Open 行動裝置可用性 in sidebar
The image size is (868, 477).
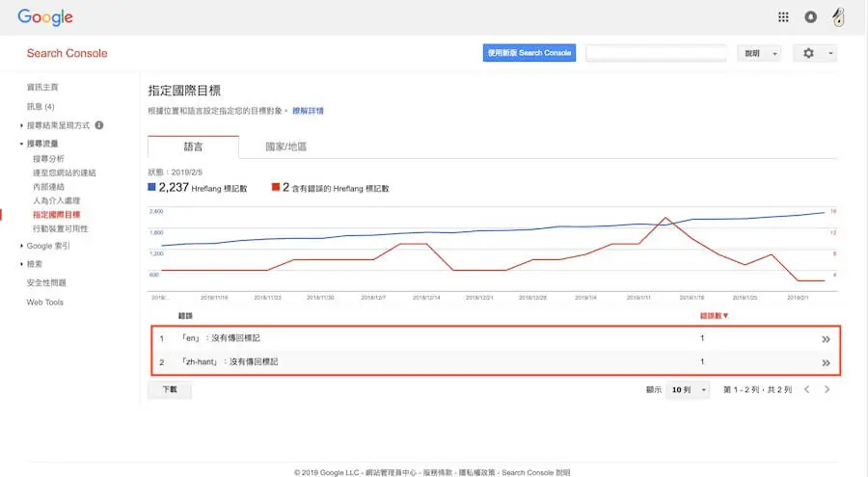point(61,228)
